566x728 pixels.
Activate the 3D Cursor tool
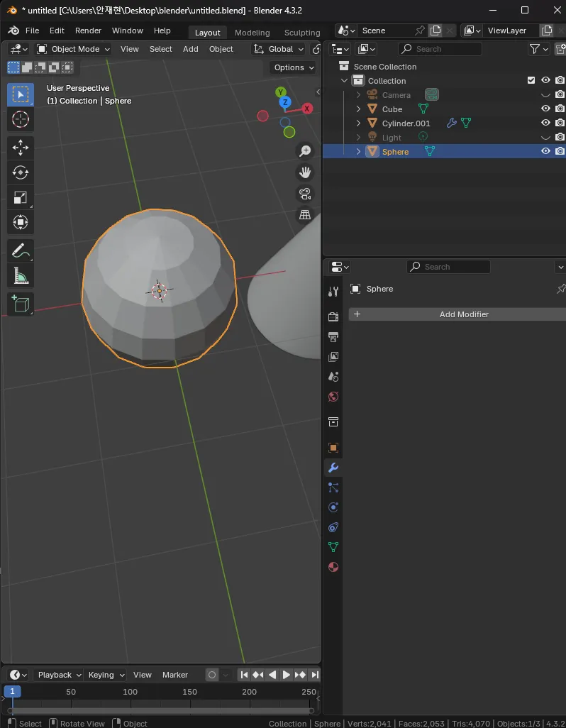pyautogui.click(x=21, y=120)
